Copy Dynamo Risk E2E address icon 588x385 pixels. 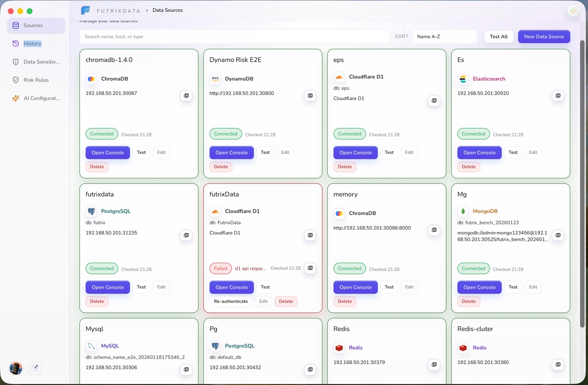tap(310, 96)
